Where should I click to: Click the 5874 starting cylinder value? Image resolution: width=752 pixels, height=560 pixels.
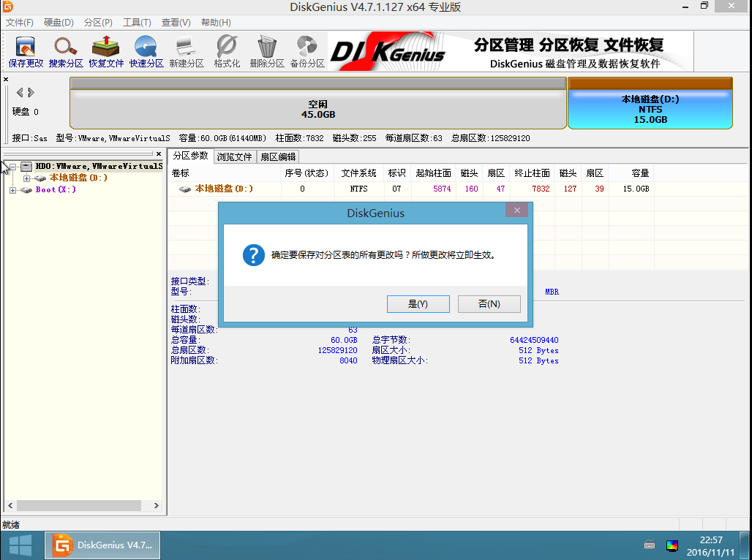click(x=442, y=189)
